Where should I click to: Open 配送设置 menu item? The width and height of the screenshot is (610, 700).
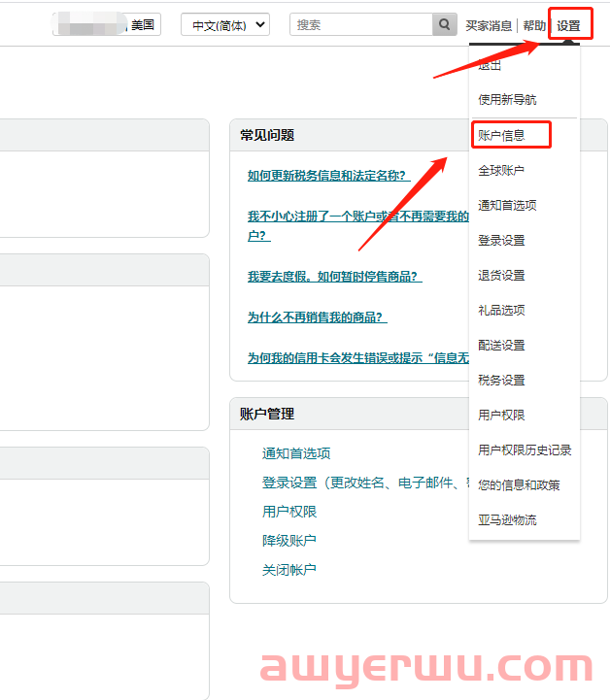[x=501, y=346]
